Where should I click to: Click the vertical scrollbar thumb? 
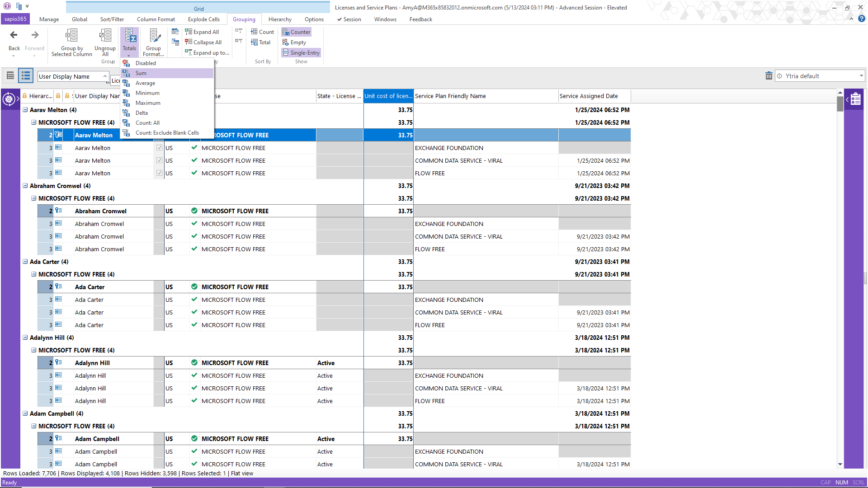[840, 103]
